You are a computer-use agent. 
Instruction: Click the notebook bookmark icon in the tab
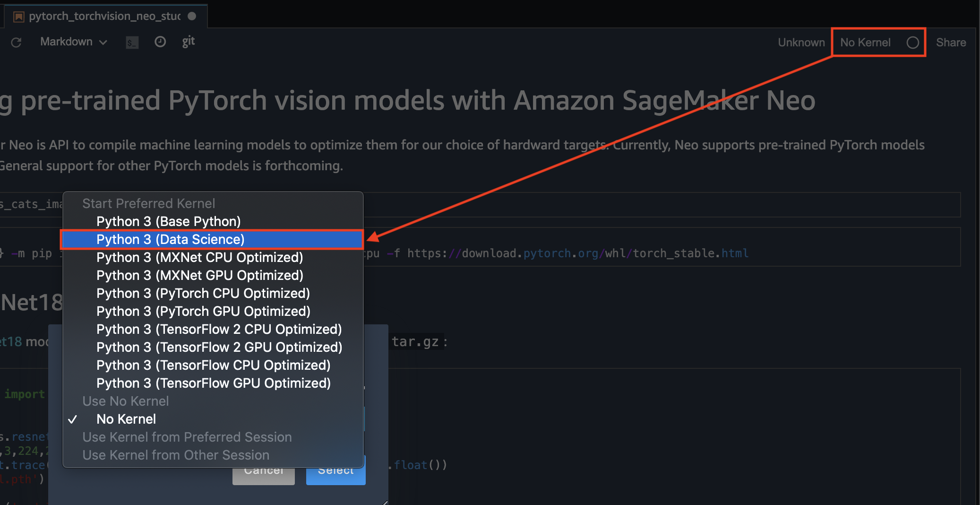tap(19, 17)
